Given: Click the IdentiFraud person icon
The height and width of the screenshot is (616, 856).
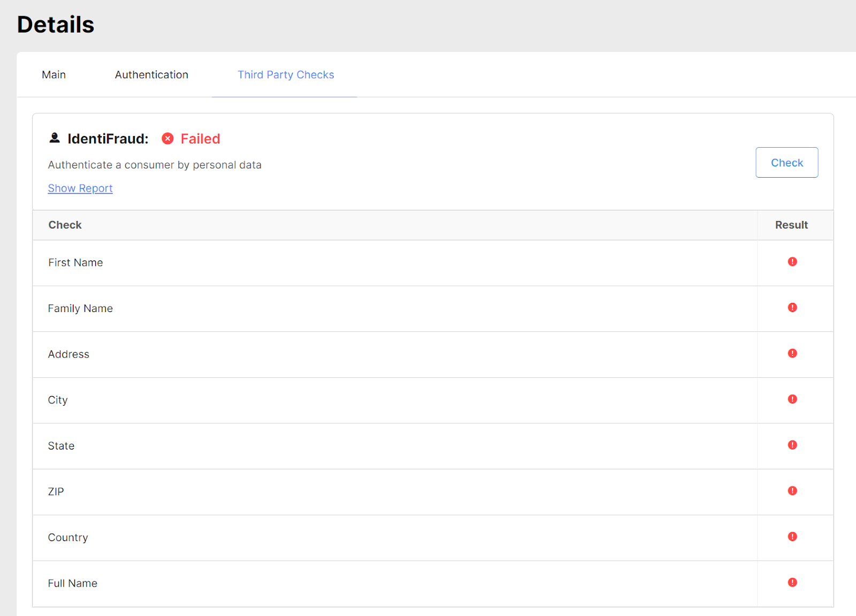Looking at the screenshot, I should pos(55,138).
